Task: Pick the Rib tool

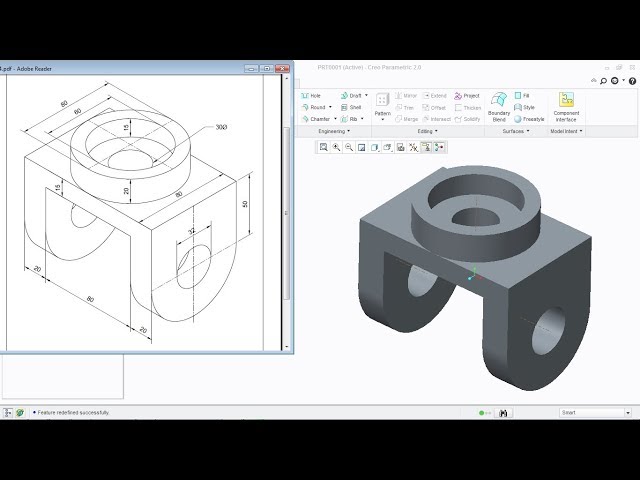Action: coord(349,119)
